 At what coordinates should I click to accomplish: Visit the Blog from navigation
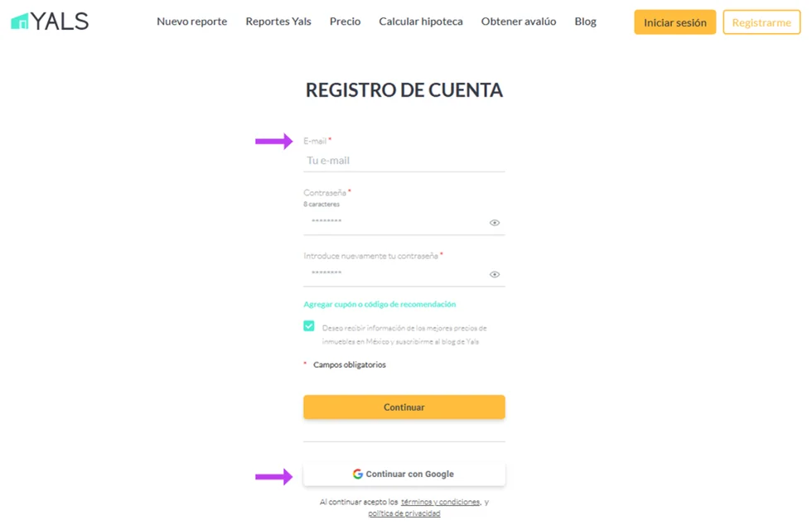585,22
